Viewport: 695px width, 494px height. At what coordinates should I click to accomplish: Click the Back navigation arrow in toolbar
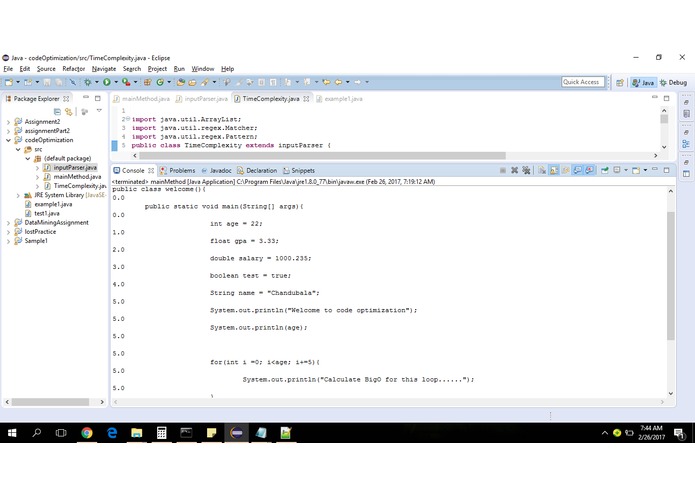coord(338,82)
